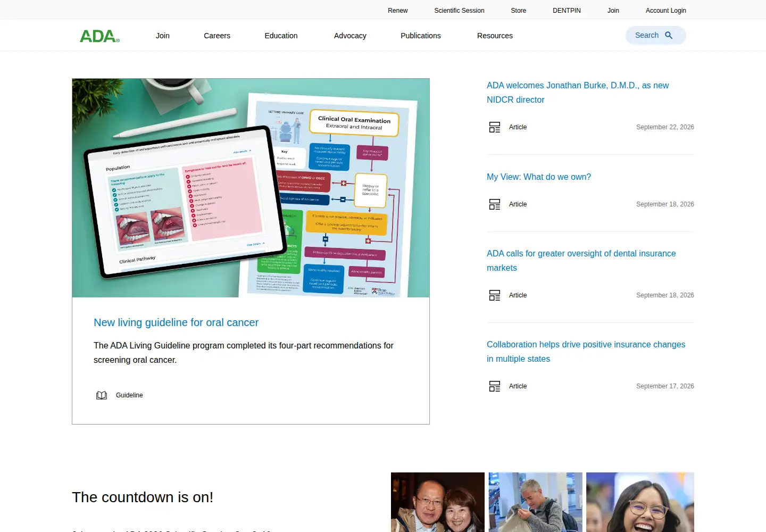Open Account Login
Image resolution: width=766 pixels, height=532 pixels.
click(x=666, y=11)
